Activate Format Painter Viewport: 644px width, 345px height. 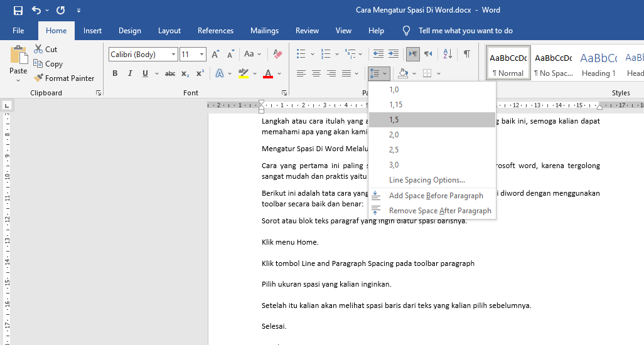[64, 78]
